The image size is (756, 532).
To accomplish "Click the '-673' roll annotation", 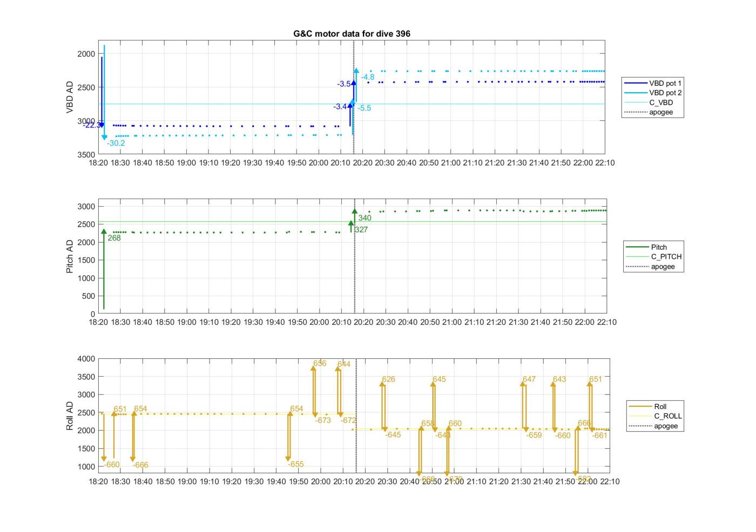I will pos(323,420).
